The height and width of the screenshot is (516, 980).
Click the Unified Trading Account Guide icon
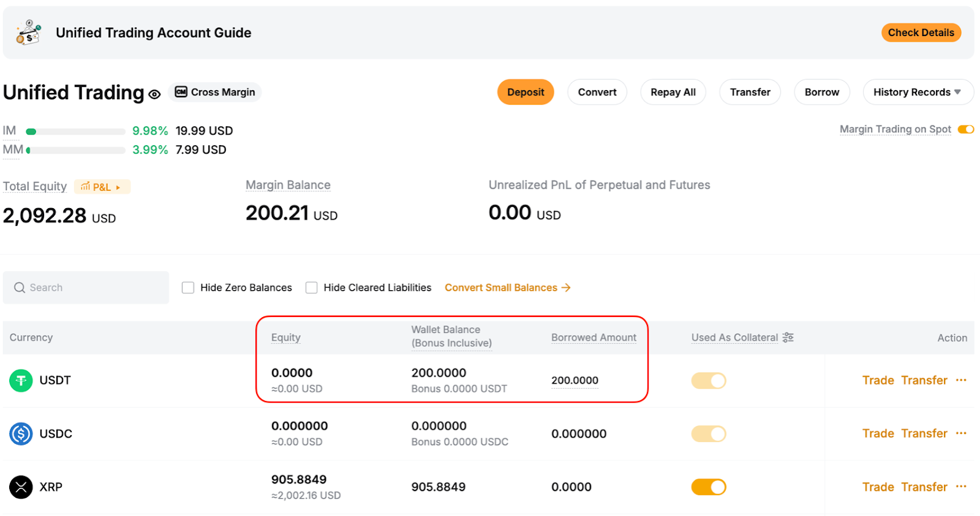coord(28,32)
